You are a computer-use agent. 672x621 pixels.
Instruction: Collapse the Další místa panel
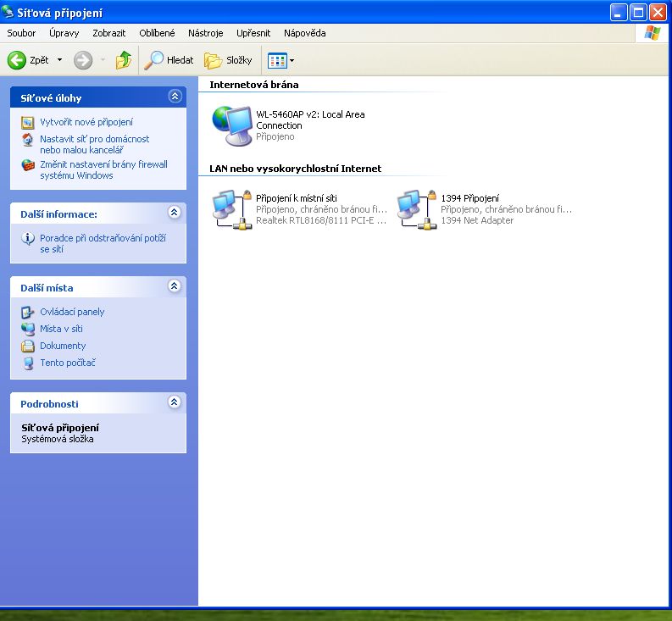(x=175, y=286)
